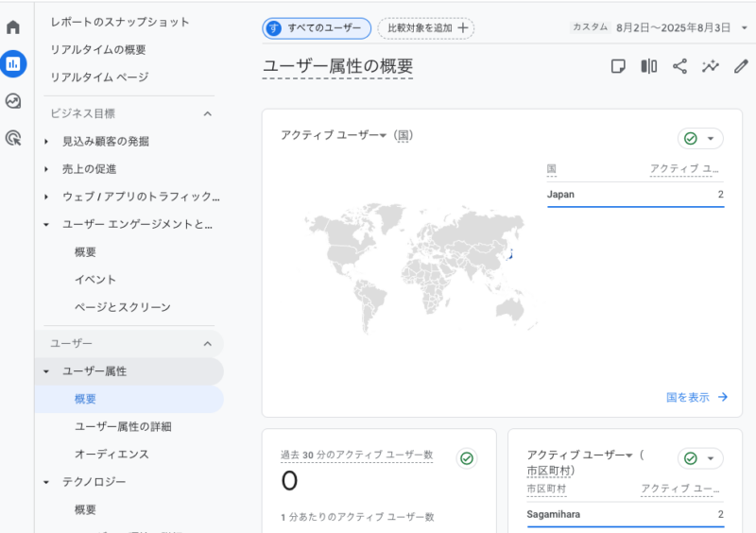Click the arrow next to 国を表示
The width and height of the screenshot is (756, 533).
pos(723,397)
